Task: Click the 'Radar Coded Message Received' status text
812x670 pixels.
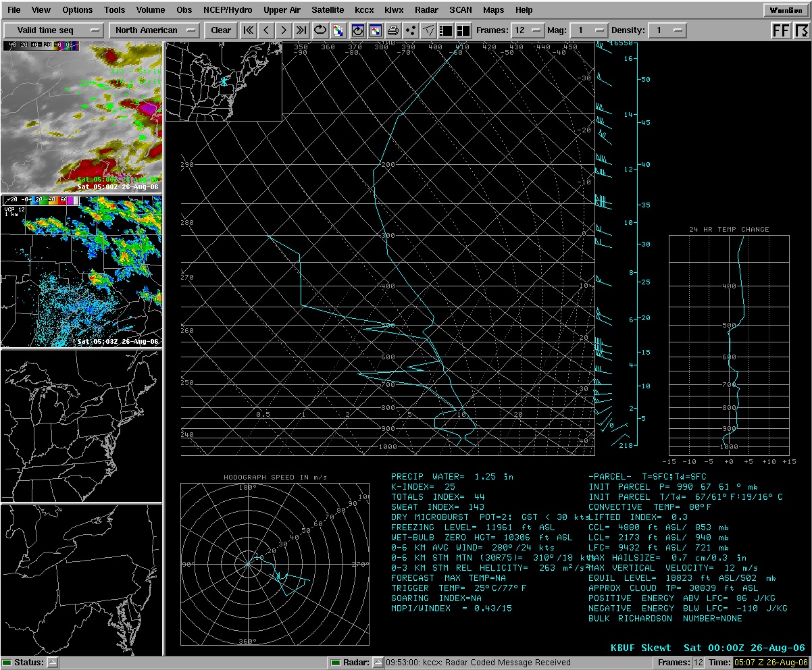Action: click(478, 663)
